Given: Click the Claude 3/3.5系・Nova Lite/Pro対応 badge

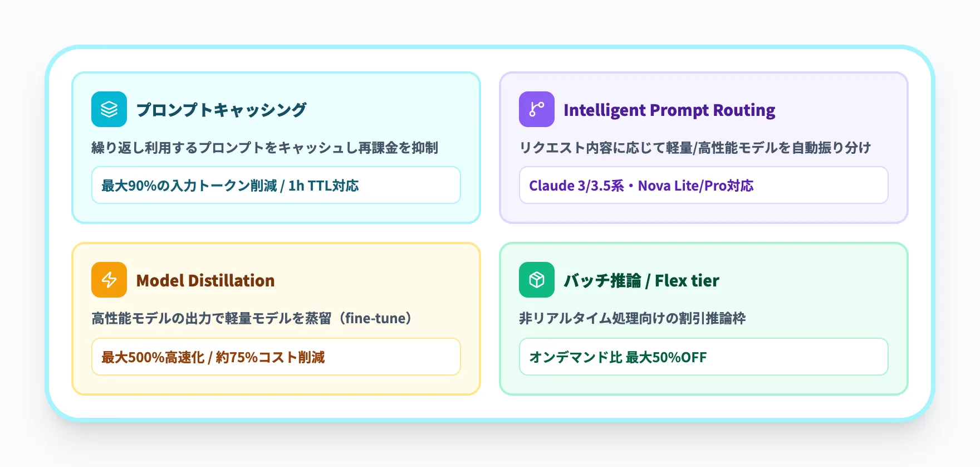Looking at the screenshot, I should coord(704,185).
